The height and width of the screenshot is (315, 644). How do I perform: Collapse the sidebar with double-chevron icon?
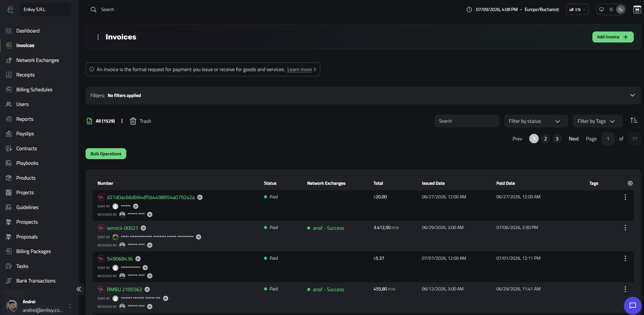[79, 289]
